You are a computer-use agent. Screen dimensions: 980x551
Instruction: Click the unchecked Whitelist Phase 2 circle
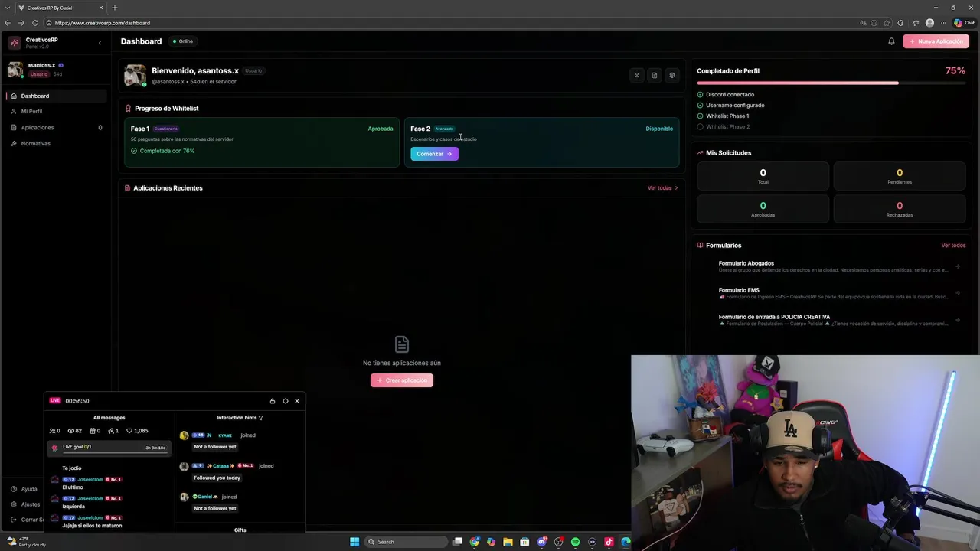[700, 127]
